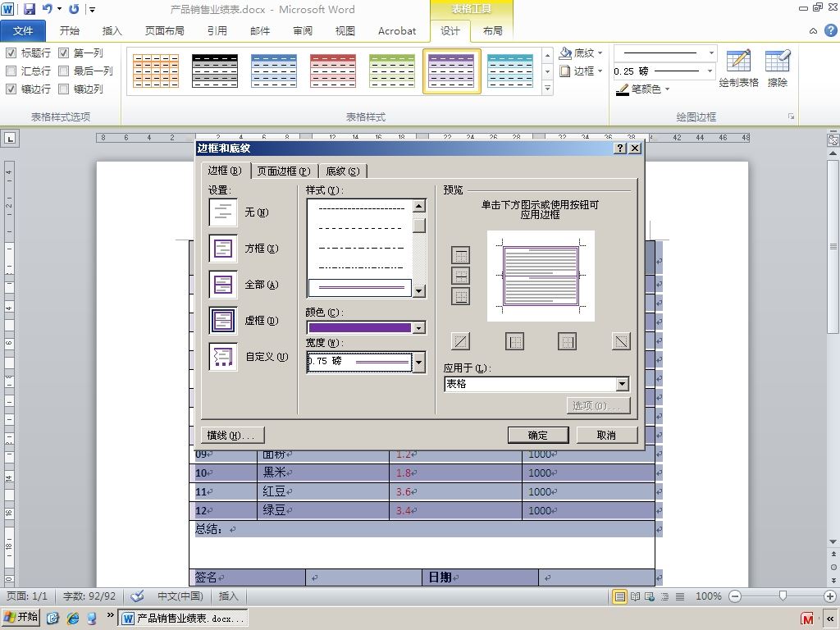Screen dimensions: 840x630
Task: Click zoom out minus button
Action: [x=735, y=596]
